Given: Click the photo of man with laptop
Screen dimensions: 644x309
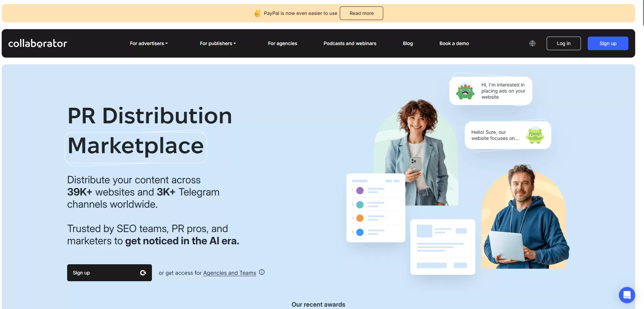Looking at the screenshot, I should click(x=524, y=220).
